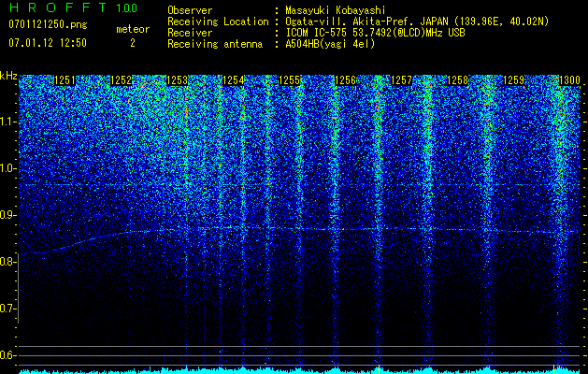Select the filename 0701121250.png

pyautogui.click(x=48, y=25)
